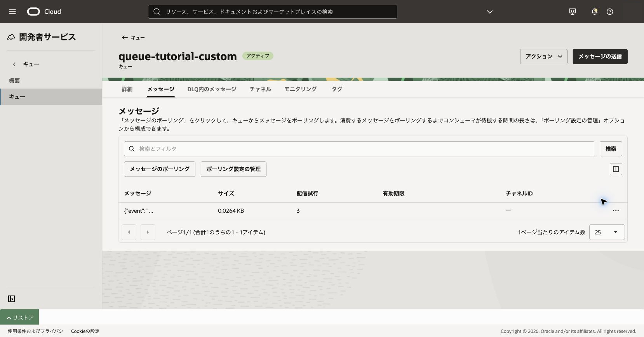The width and height of the screenshot is (644, 337).
Task: Select the メッセージ tab
Action: point(161,89)
